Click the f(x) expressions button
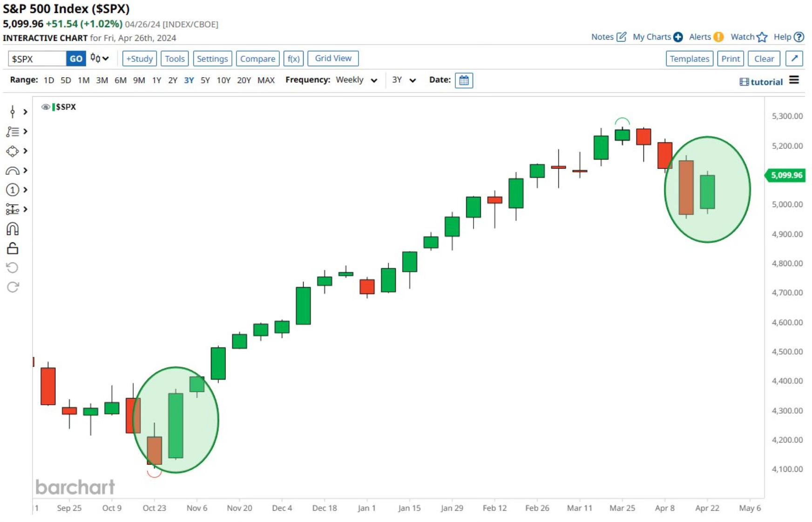Image resolution: width=812 pixels, height=522 pixels. [293, 59]
